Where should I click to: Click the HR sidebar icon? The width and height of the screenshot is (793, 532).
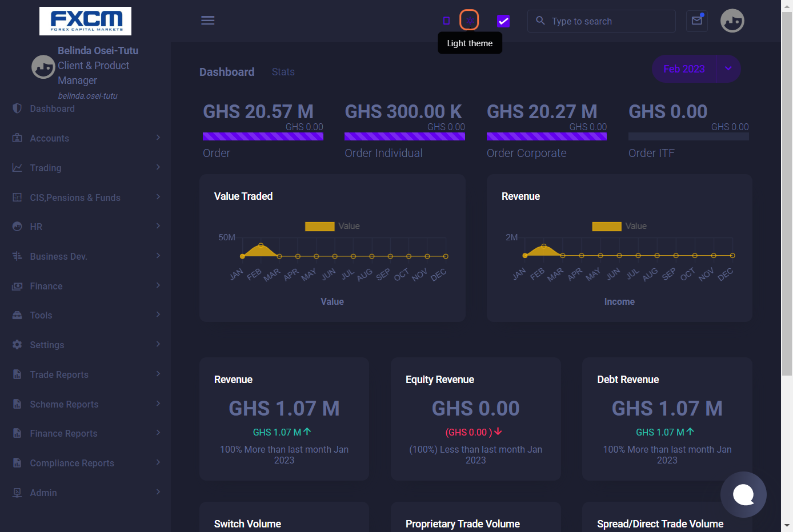[17, 227]
